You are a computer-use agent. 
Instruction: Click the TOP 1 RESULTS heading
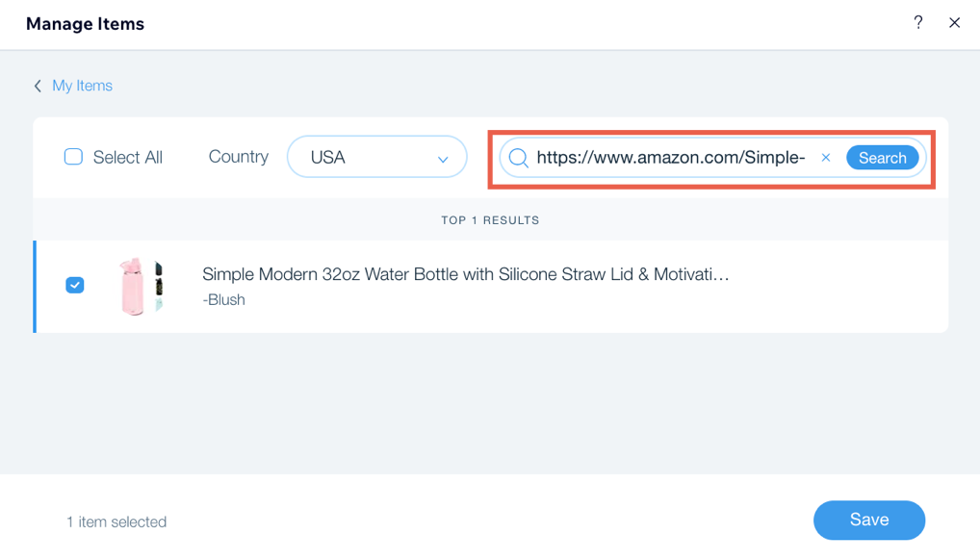pyautogui.click(x=490, y=220)
